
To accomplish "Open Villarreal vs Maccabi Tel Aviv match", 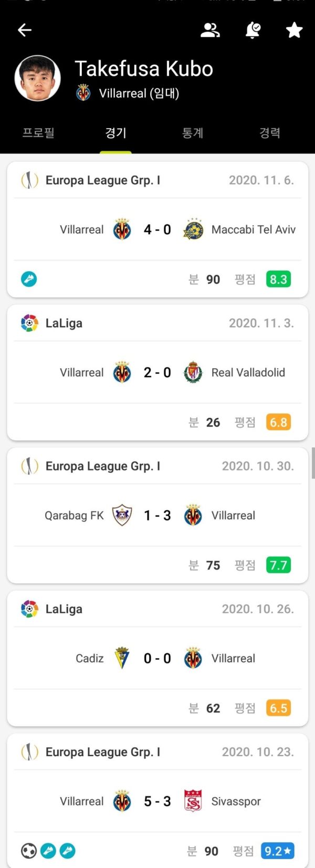I will click(x=157, y=230).
